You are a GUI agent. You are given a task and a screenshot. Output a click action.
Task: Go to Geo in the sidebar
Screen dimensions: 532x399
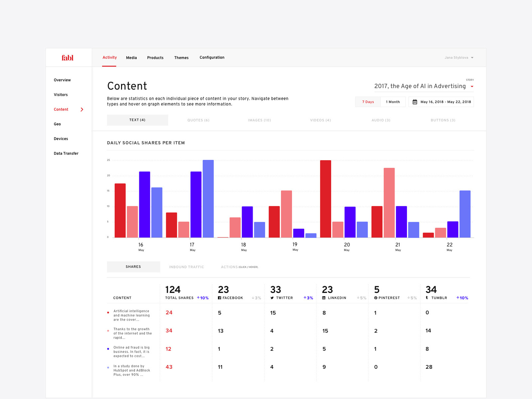click(57, 124)
